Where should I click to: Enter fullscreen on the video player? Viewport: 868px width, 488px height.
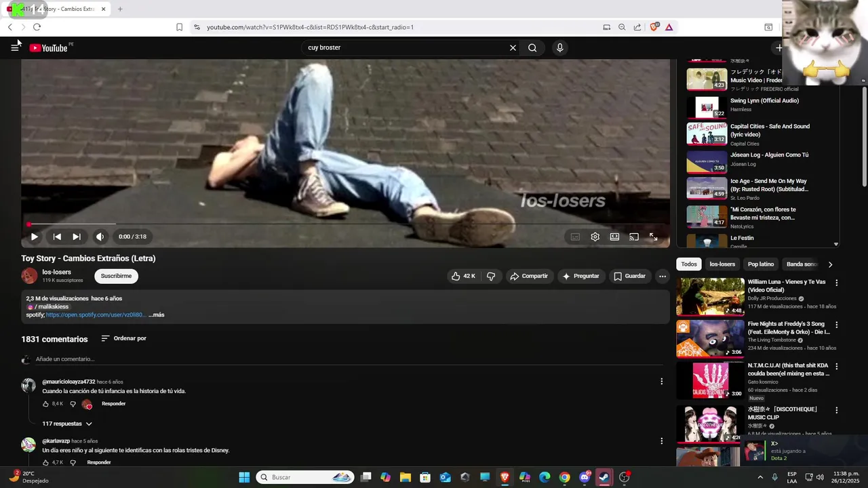tap(654, 237)
